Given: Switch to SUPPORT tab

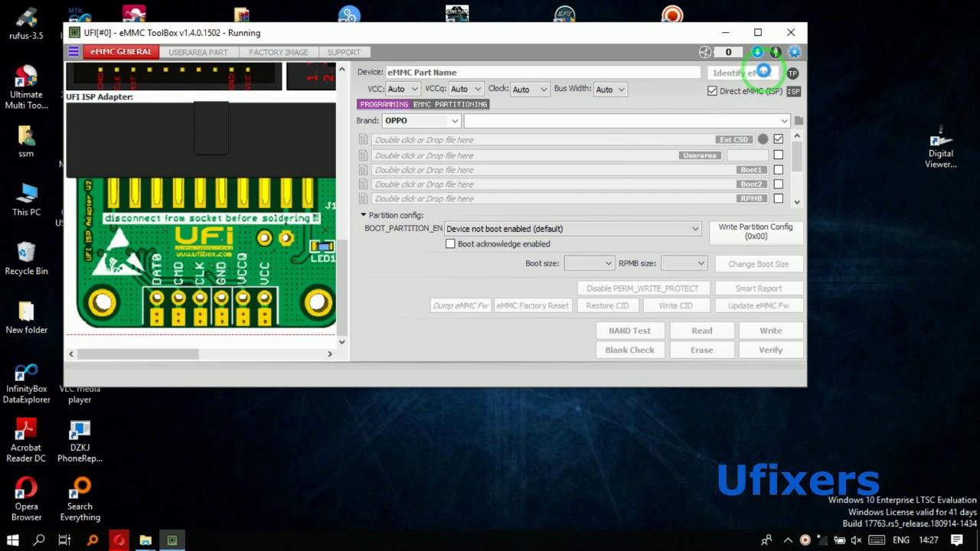Looking at the screenshot, I should pyautogui.click(x=344, y=52).
